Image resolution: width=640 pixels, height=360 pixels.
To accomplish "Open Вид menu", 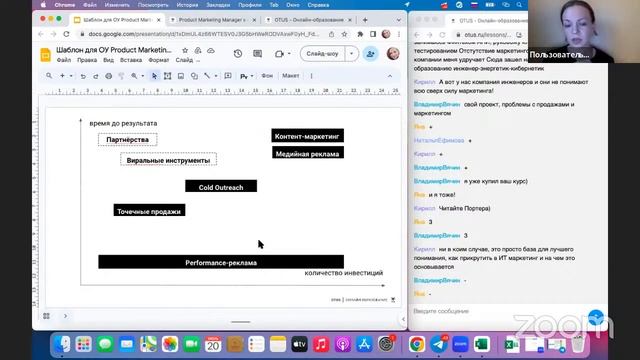I will coord(108,60).
